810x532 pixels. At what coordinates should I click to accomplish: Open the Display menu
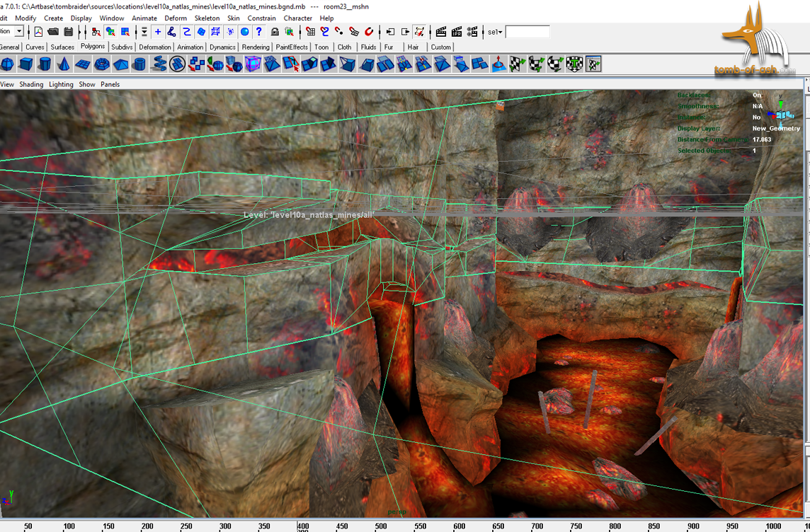81,18
